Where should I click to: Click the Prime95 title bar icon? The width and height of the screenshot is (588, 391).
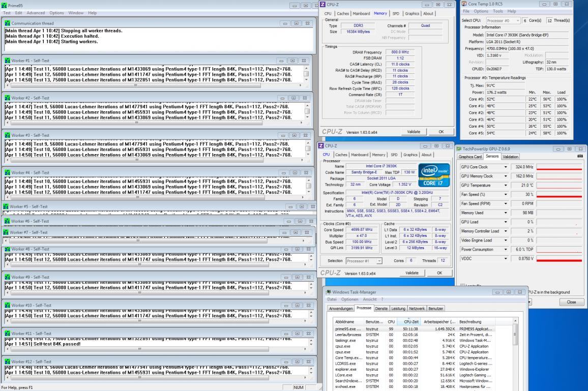[5, 5]
